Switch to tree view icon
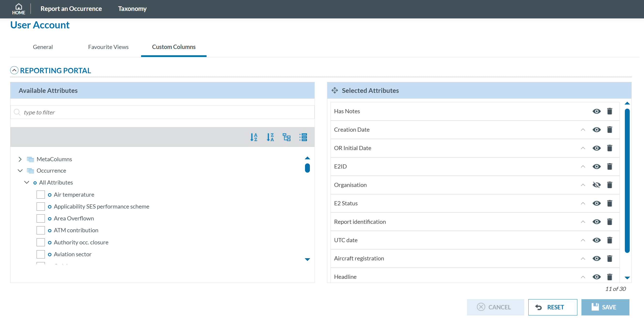 pyautogui.click(x=287, y=137)
